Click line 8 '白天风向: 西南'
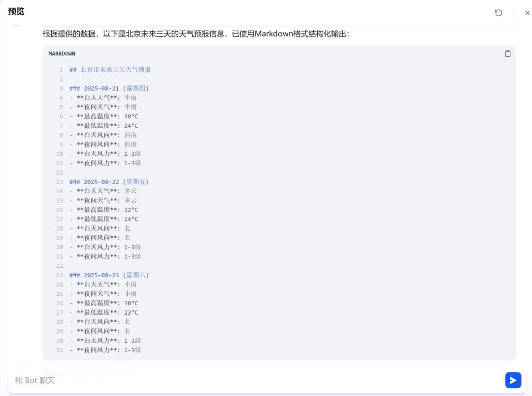Screen dimensions: 532x396 tap(103, 135)
